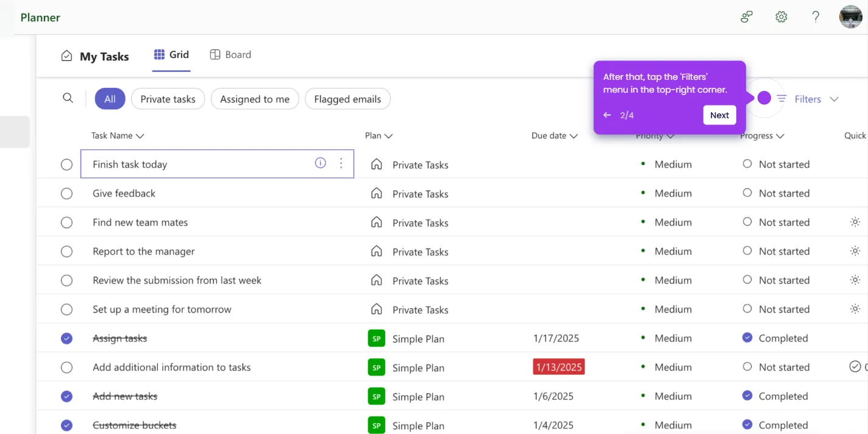Click the Planner app title
The width and height of the screenshot is (868, 434).
coord(40,17)
